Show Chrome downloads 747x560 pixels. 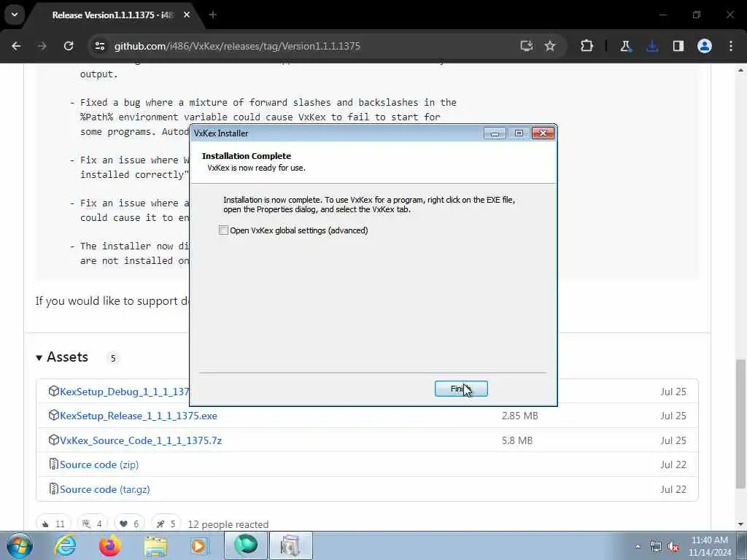(x=652, y=46)
